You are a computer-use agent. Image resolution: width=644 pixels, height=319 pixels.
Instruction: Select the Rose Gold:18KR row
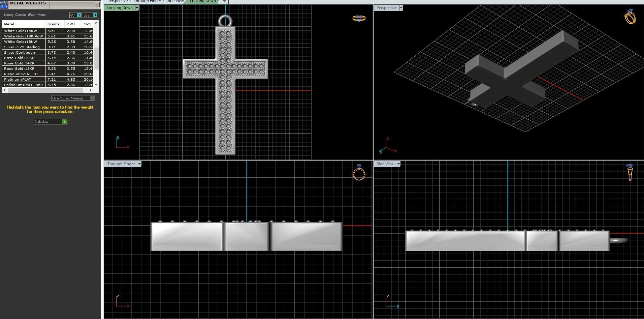point(48,68)
